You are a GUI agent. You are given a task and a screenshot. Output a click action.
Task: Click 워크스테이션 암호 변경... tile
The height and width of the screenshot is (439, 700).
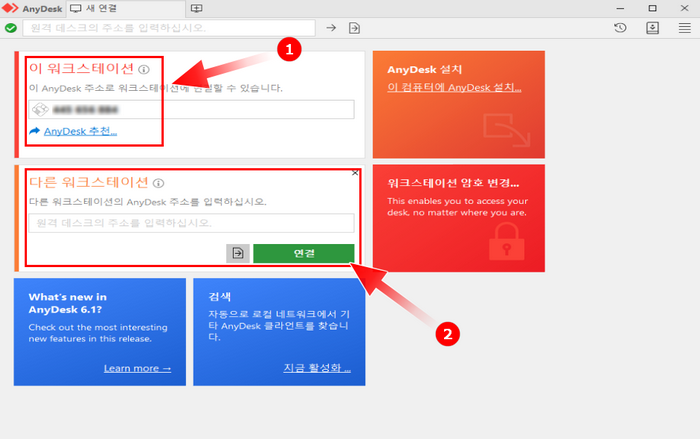coord(458,218)
